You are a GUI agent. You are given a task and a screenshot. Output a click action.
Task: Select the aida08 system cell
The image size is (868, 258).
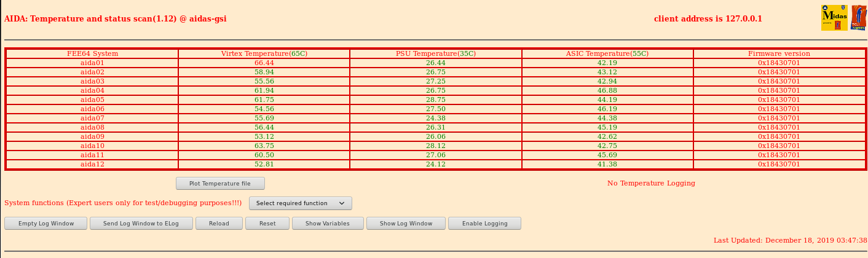(x=93, y=128)
